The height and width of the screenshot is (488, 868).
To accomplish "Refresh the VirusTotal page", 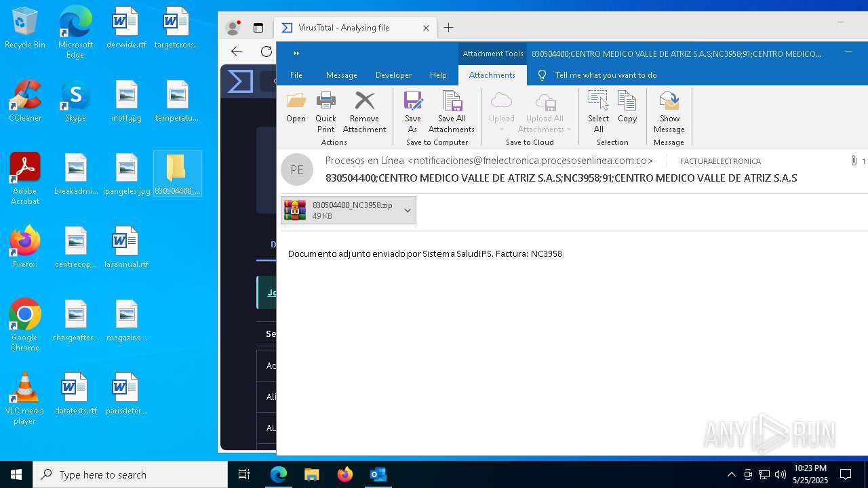I will point(267,52).
